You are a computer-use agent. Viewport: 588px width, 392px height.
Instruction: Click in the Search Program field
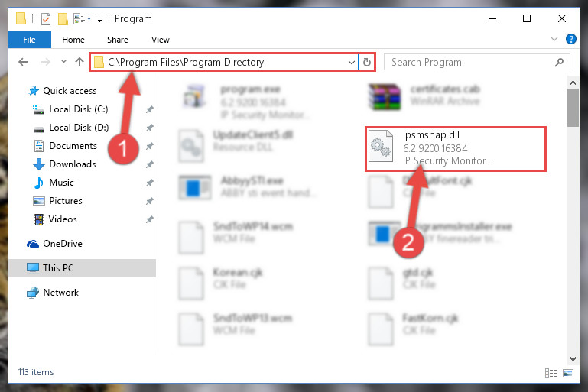470,62
